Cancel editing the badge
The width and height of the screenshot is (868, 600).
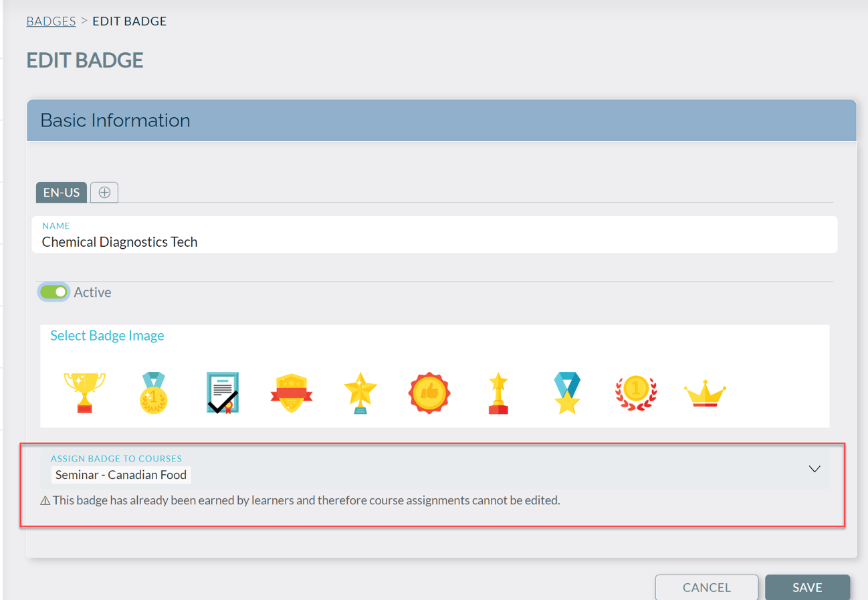click(x=706, y=587)
